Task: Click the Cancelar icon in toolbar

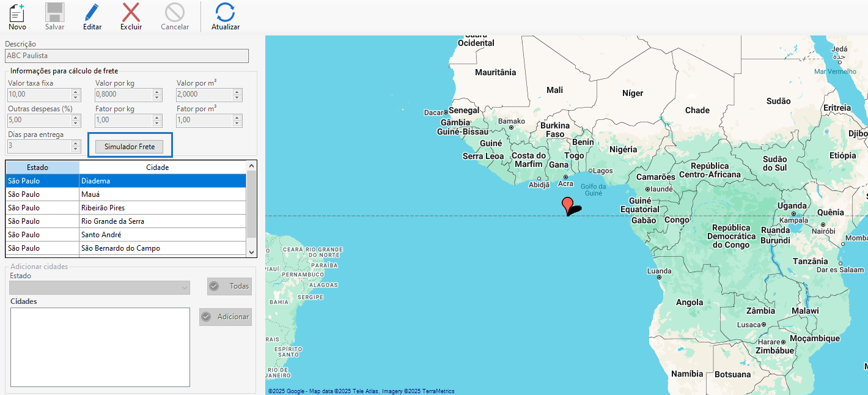Action: pos(174,12)
